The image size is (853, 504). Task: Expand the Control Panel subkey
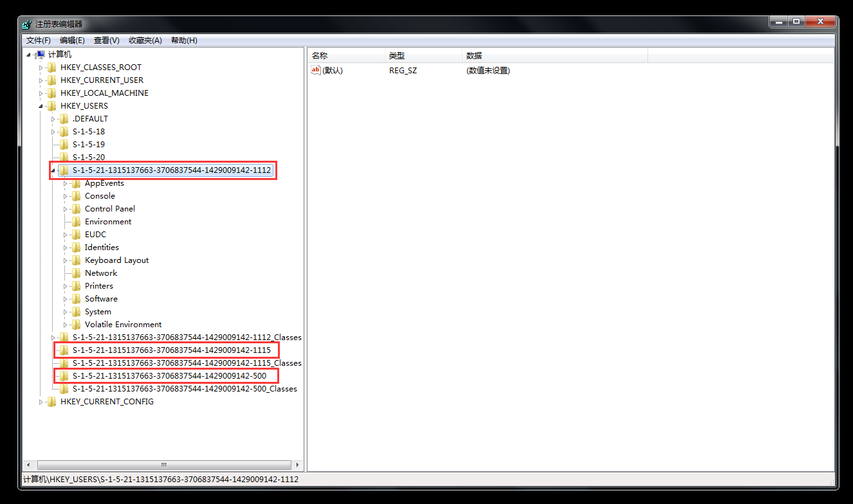tap(66, 209)
